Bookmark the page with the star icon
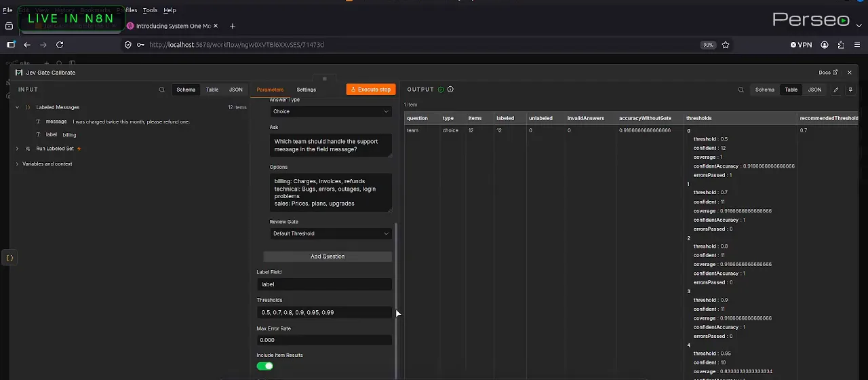The image size is (868, 380). [x=726, y=45]
